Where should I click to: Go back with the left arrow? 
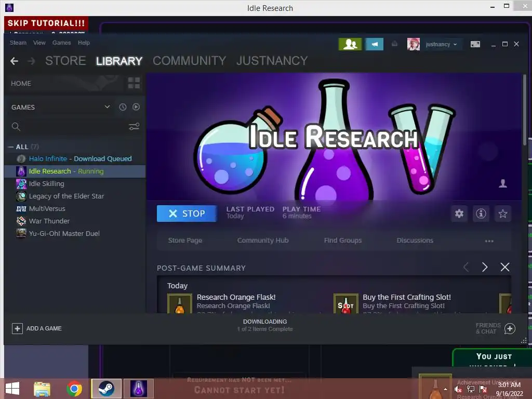click(x=14, y=61)
